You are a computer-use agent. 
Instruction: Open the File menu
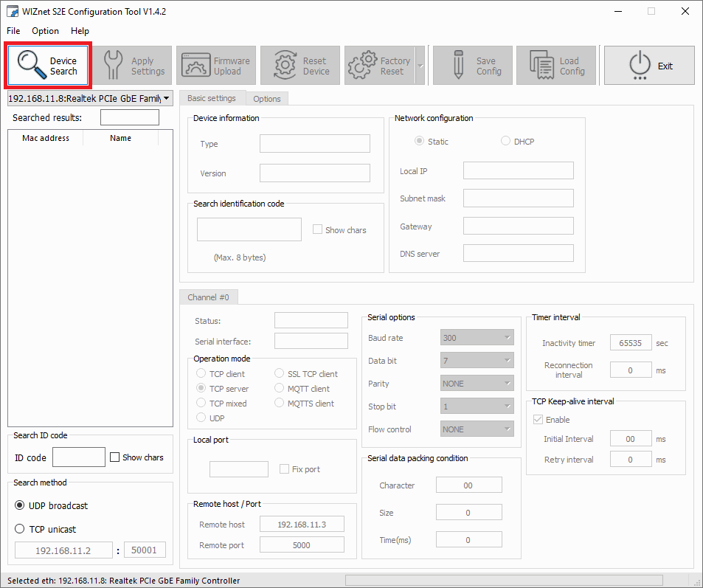[x=13, y=31]
